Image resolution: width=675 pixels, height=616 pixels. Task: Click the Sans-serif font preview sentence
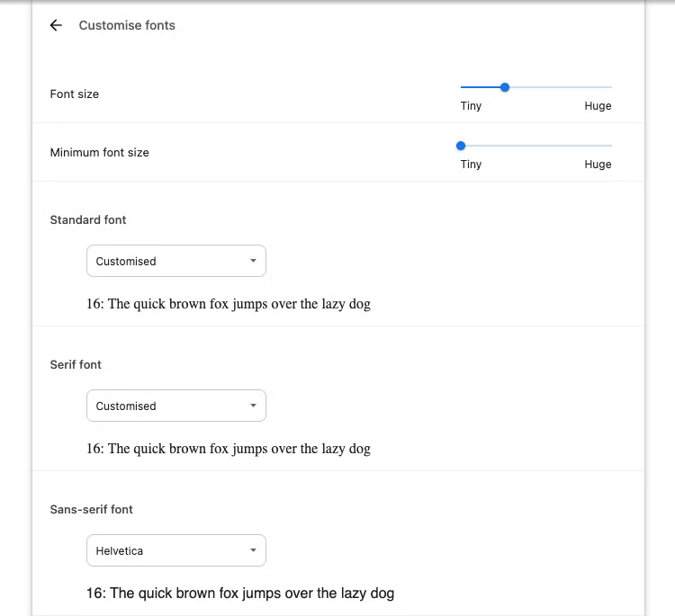click(240, 594)
